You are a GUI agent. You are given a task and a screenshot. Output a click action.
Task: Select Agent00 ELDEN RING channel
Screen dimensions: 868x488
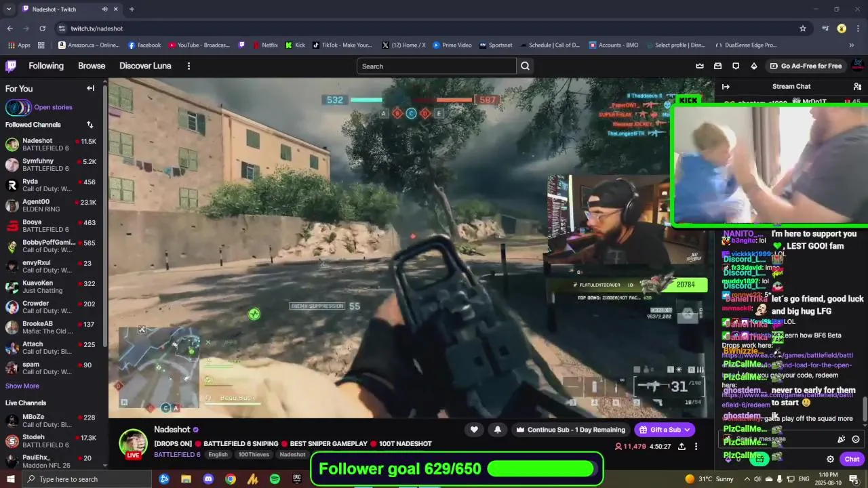click(x=52, y=205)
